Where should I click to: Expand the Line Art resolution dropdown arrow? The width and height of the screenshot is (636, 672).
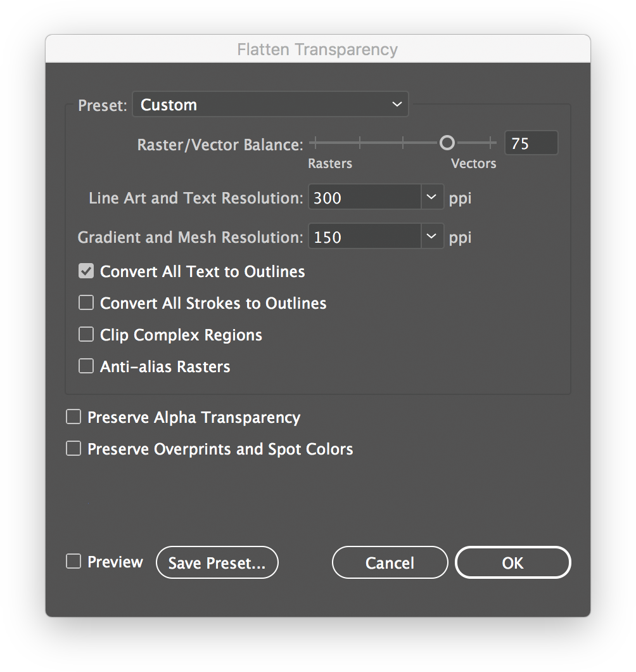coord(431,198)
